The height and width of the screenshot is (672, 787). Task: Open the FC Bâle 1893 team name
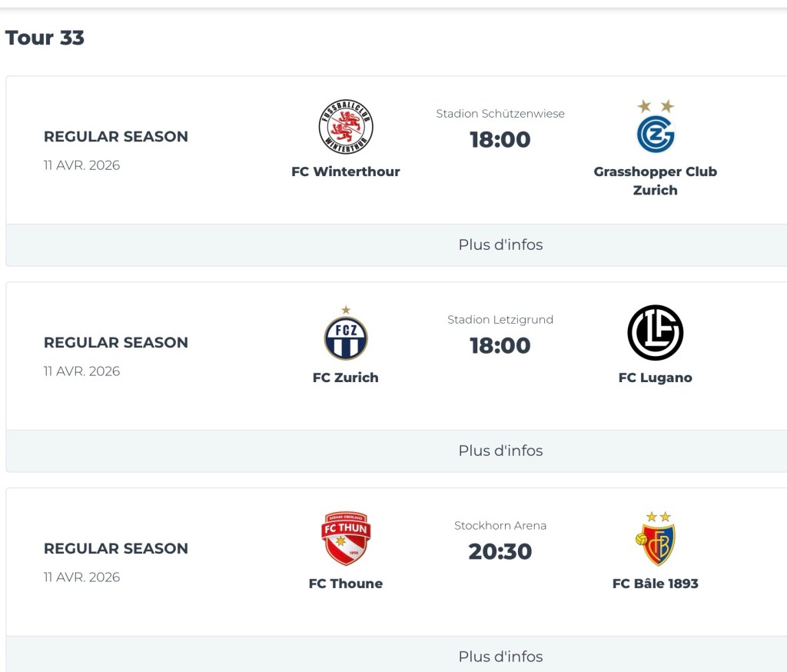point(656,584)
